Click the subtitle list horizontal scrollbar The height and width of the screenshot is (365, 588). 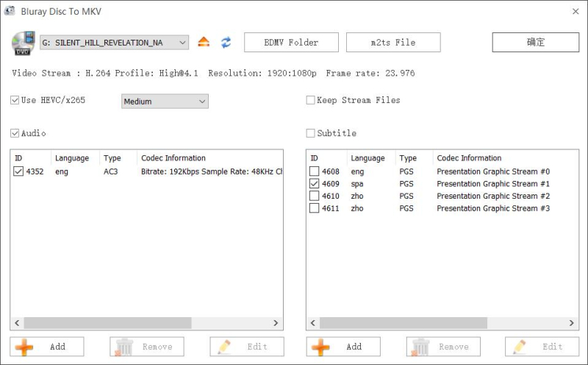coord(403,323)
